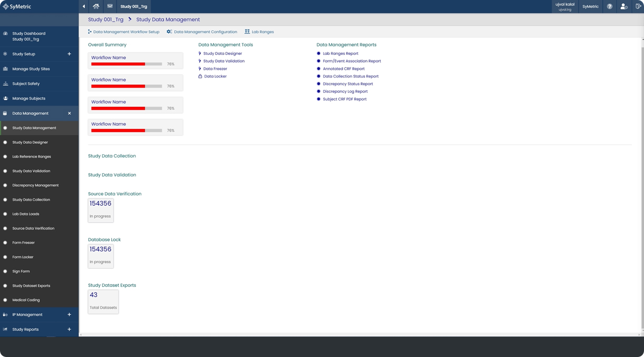Click the third Workflow Name card title
Viewport: 644px width, 357px height.
(109, 102)
